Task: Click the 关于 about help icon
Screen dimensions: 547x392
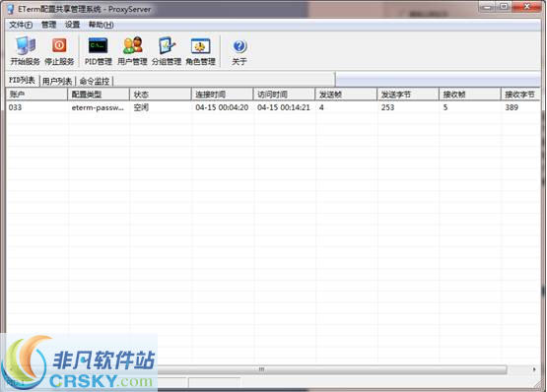Action: coord(239,51)
